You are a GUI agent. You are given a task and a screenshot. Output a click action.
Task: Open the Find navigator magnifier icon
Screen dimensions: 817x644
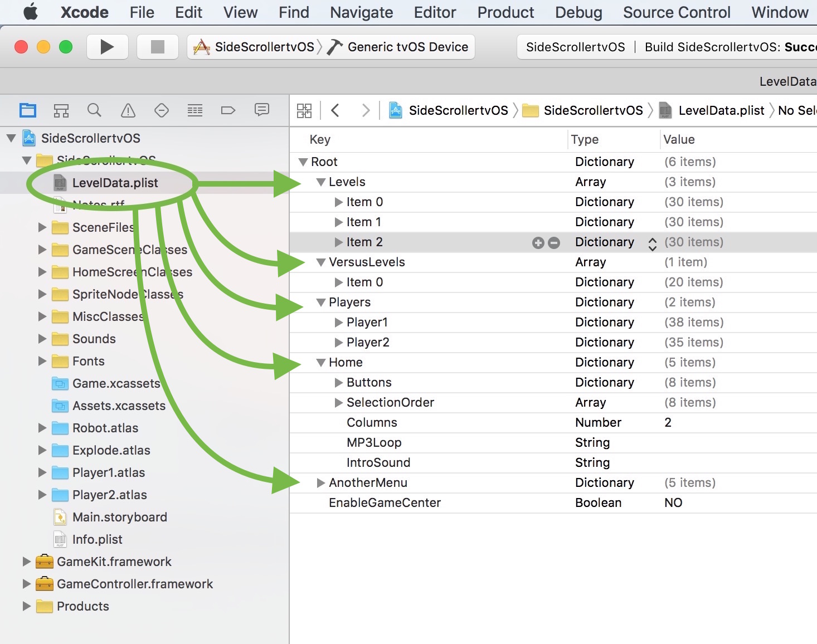tap(94, 110)
